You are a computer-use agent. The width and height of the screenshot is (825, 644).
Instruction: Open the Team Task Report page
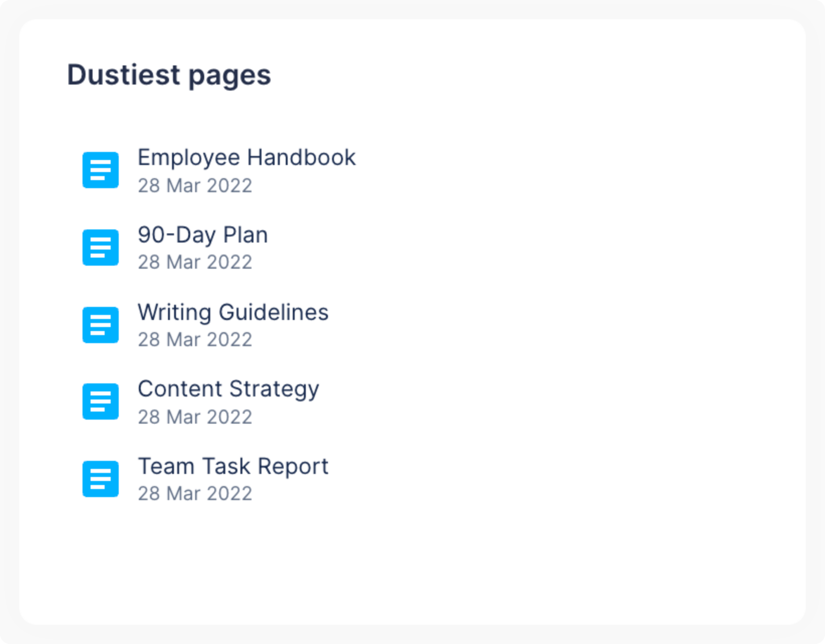[233, 466]
